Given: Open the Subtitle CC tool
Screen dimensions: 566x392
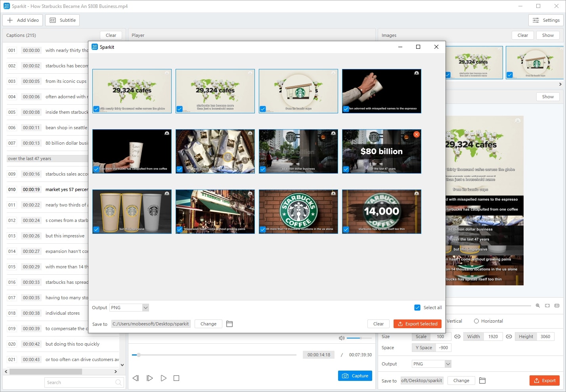Looking at the screenshot, I should coord(63,20).
